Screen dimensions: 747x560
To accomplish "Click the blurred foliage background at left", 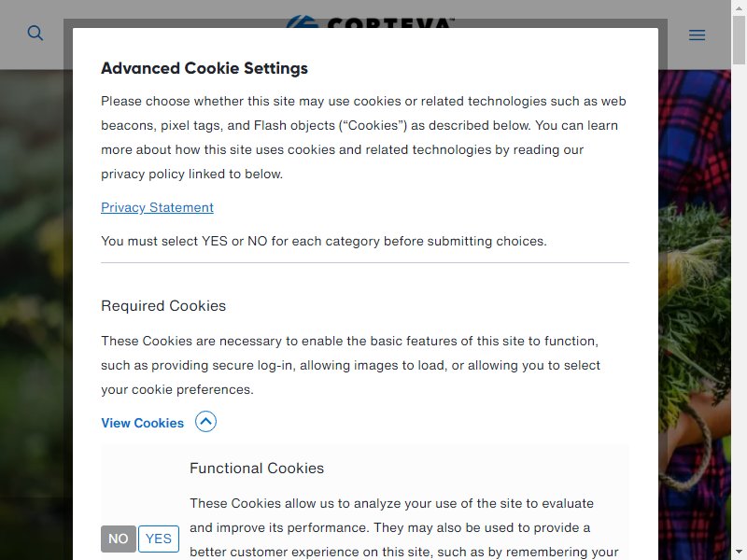I will tap(36, 286).
